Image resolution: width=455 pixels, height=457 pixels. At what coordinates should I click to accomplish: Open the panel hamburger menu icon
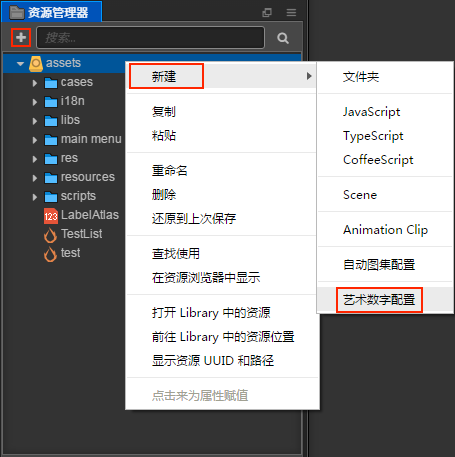click(x=291, y=13)
